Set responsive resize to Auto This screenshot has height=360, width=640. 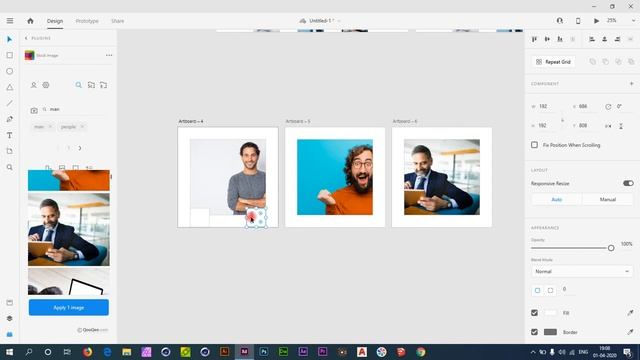(x=557, y=200)
